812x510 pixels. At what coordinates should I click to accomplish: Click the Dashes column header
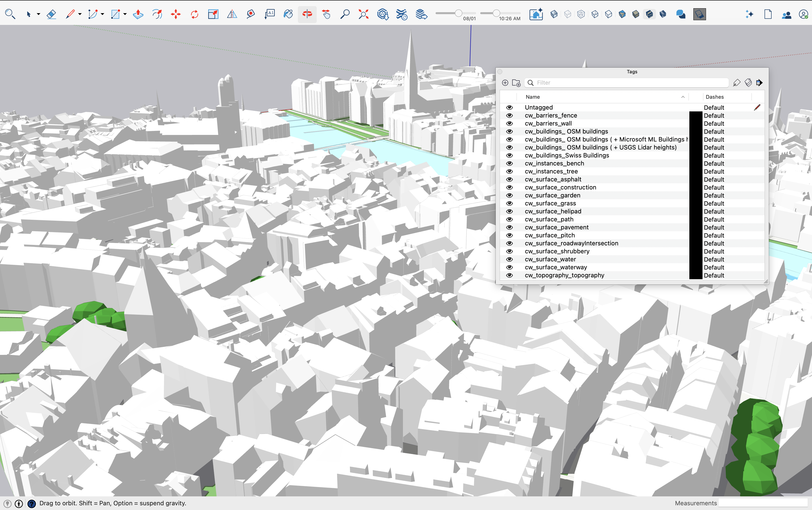[x=714, y=97]
